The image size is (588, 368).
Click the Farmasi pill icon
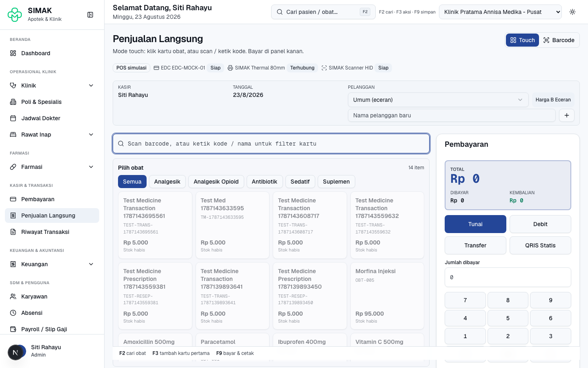[13, 167]
